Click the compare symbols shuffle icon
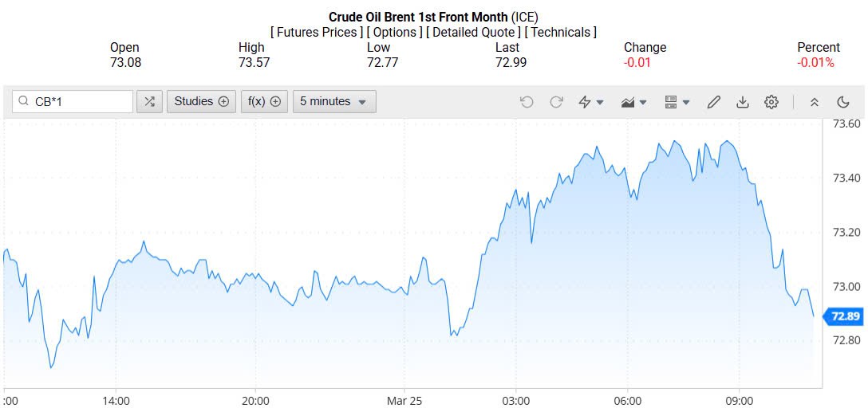The height and width of the screenshot is (408, 868). (x=150, y=102)
